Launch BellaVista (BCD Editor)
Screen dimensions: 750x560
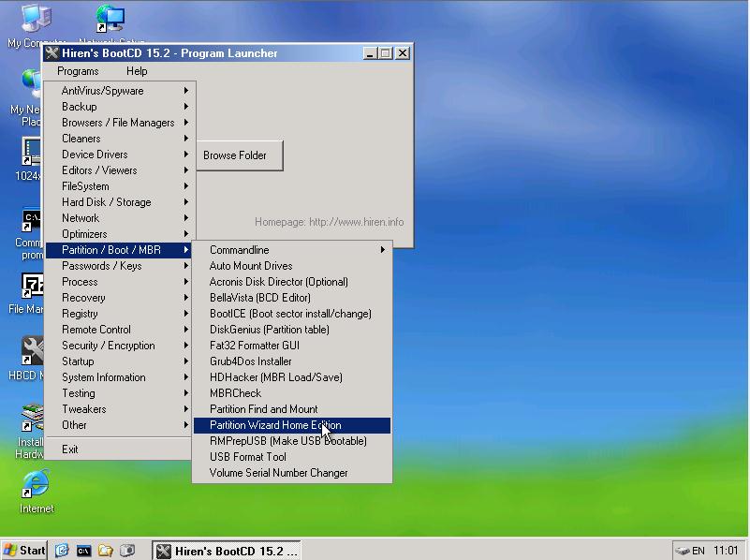pyautogui.click(x=292, y=298)
